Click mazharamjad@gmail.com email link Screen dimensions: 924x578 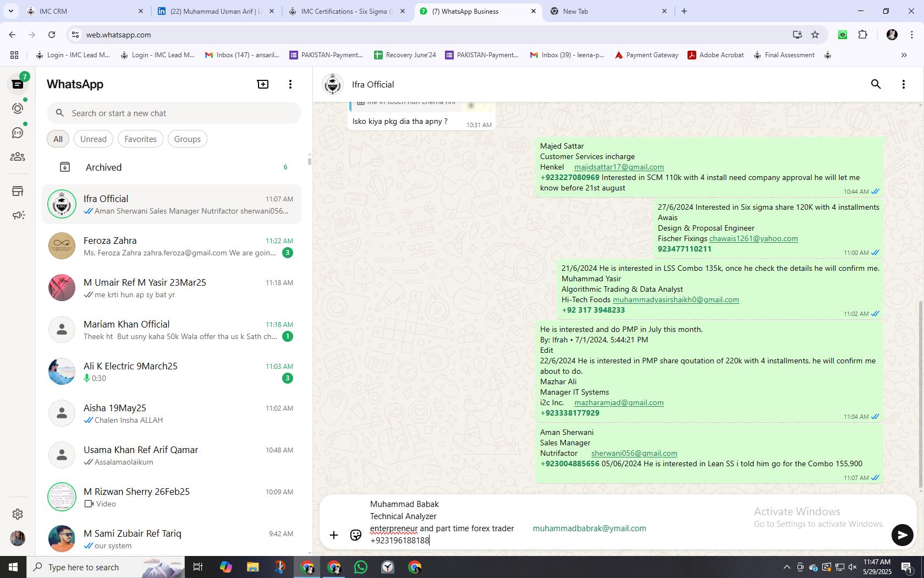coord(619,402)
